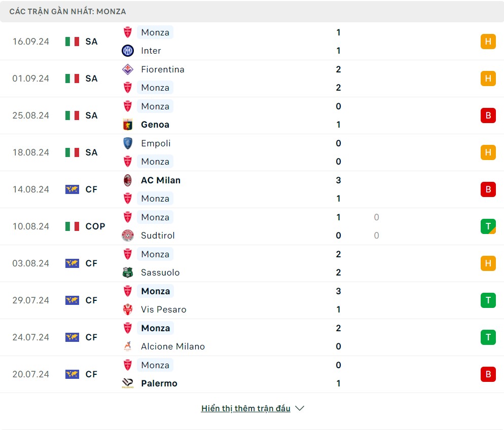Select the world flag on 14.08.24 row
504x430 pixels.
[x=72, y=189]
